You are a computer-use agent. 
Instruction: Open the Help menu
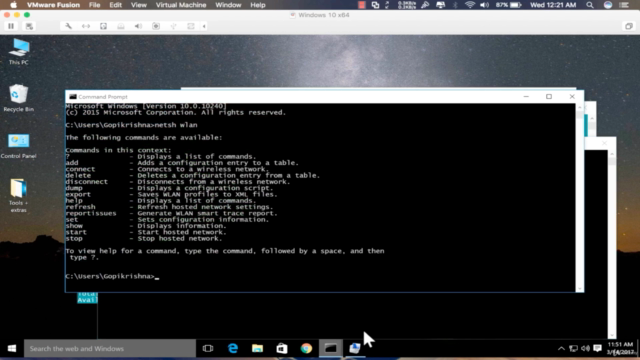(x=258, y=5)
